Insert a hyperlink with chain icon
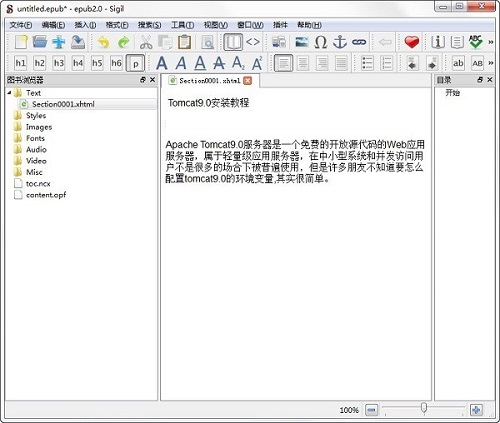This screenshot has height=423, width=500. pos(359,42)
